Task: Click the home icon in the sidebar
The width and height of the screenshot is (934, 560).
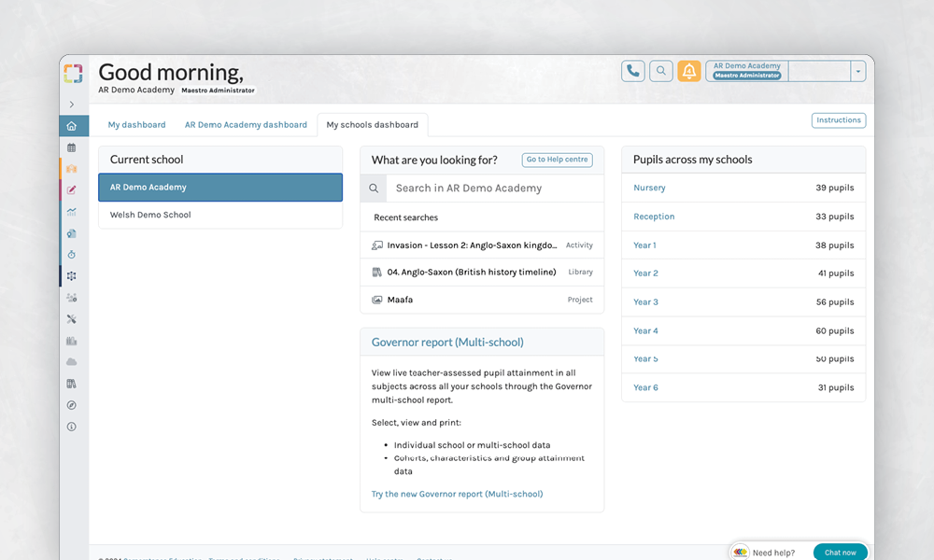Action: pyautogui.click(x=72, y=126)
